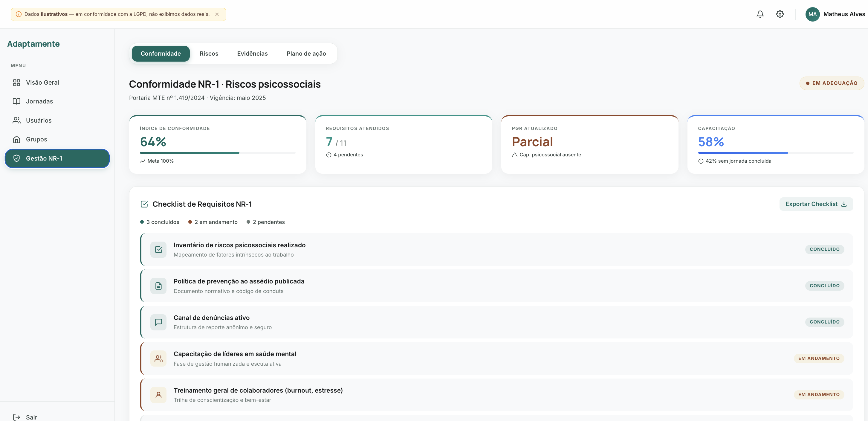The width and height of the screenshot is (868, 421).
Task: Click the Parcial value in PGR card
Action: (x=532, y=142)
